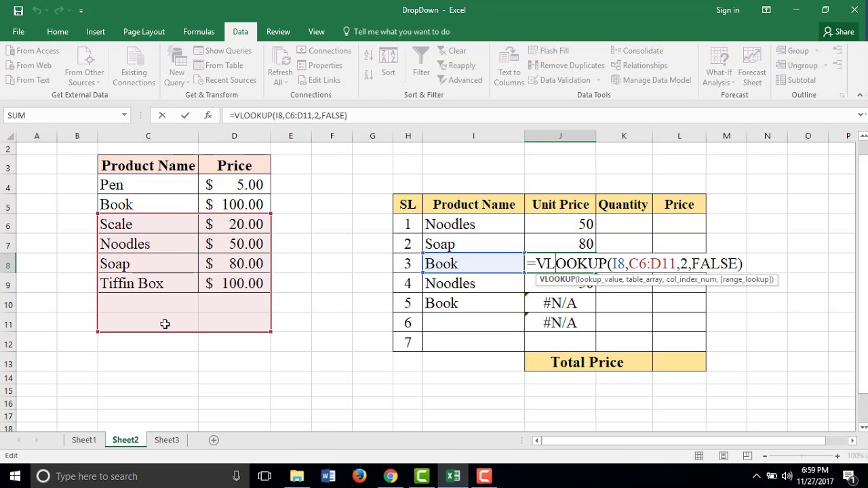The image size is (868, 488).
Task: Expand the Name Box dropdown
Action: [x=124, y=115]
